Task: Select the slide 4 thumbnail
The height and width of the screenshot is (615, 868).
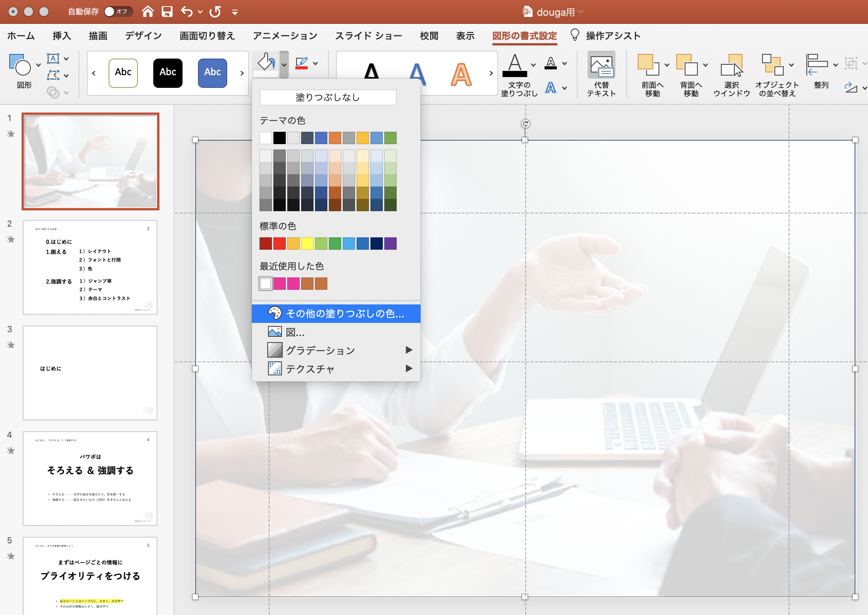Action: coord(90,478)
